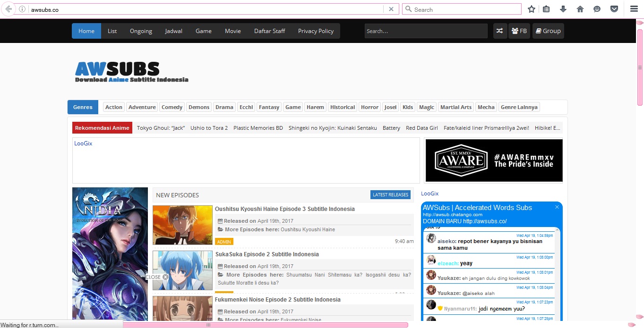Select the Harem genre
This screenshot has width=644, height=328.
tap(315, 107)
